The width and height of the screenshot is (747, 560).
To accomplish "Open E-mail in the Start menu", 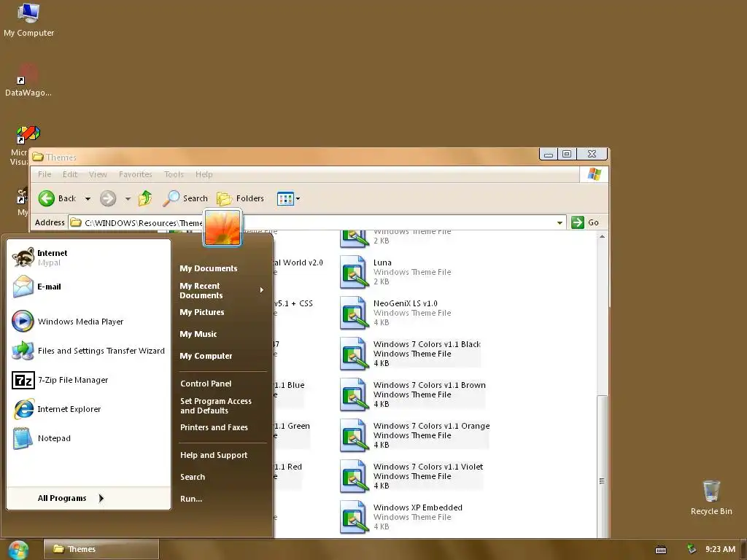I will click(88, 287).
